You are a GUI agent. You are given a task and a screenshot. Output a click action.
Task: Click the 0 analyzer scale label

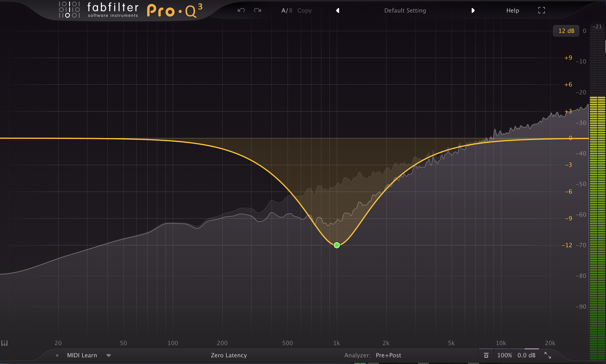click(584, 31)
